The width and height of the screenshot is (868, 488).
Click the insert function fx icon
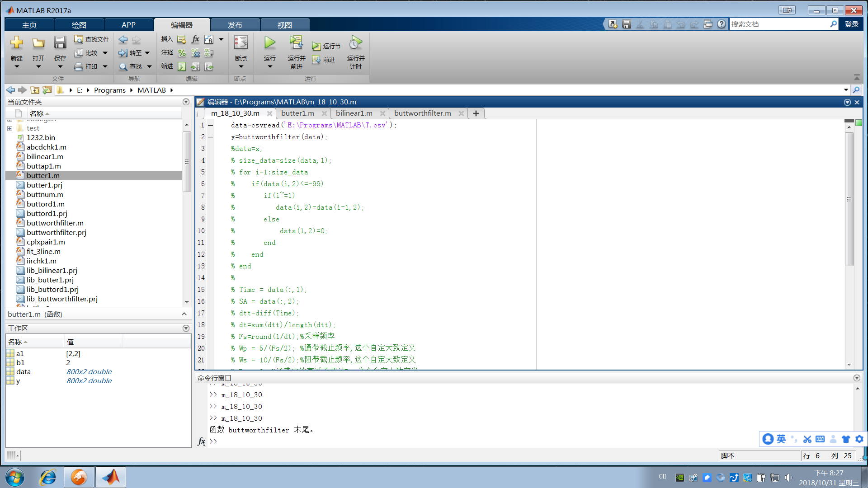click(x=195, y=39)
